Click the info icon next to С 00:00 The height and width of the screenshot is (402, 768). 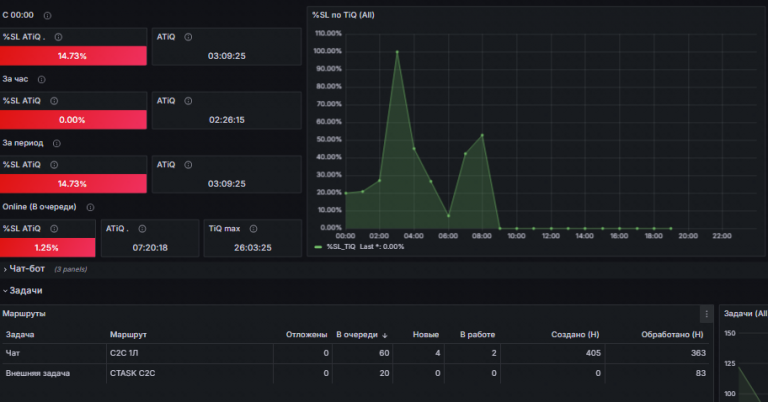47,16
